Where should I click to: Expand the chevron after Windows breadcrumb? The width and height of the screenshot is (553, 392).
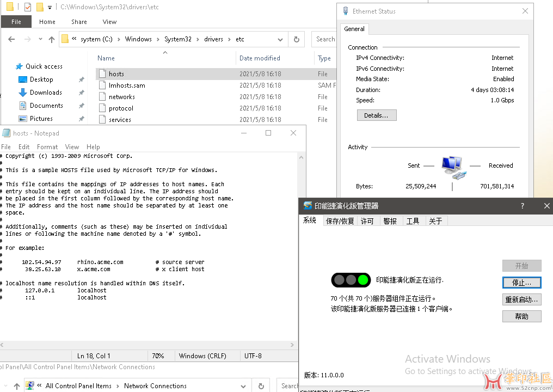click(x=158, y=39)
